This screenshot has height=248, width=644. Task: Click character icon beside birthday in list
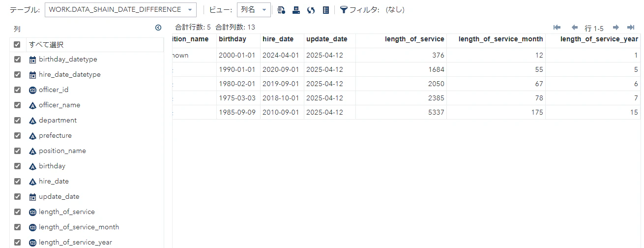(33, 166)
